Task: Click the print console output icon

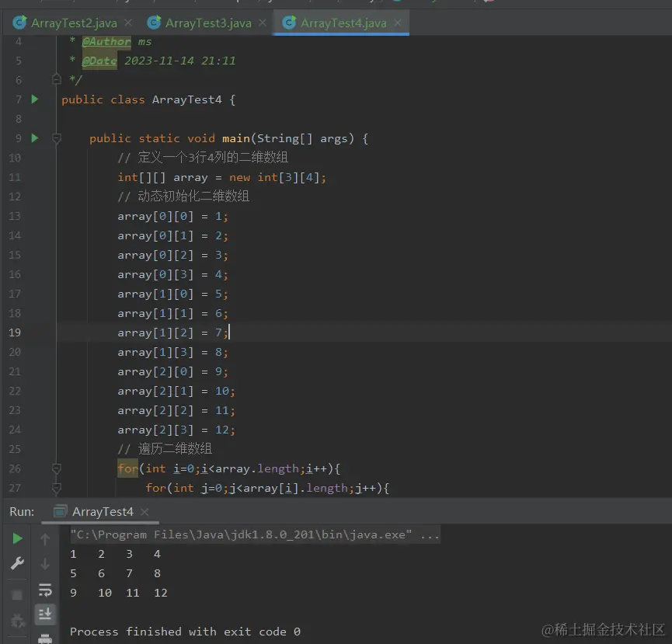Action: [x=45, y=639]
